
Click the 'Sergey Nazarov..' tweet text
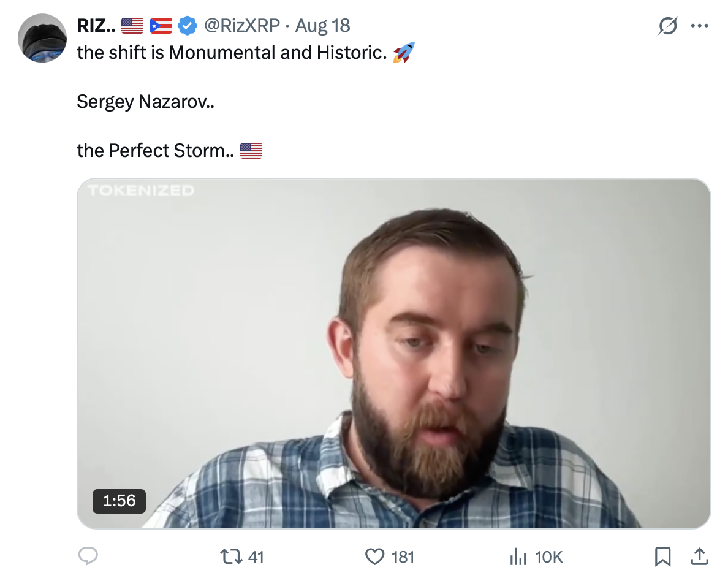tap(145, 102)
